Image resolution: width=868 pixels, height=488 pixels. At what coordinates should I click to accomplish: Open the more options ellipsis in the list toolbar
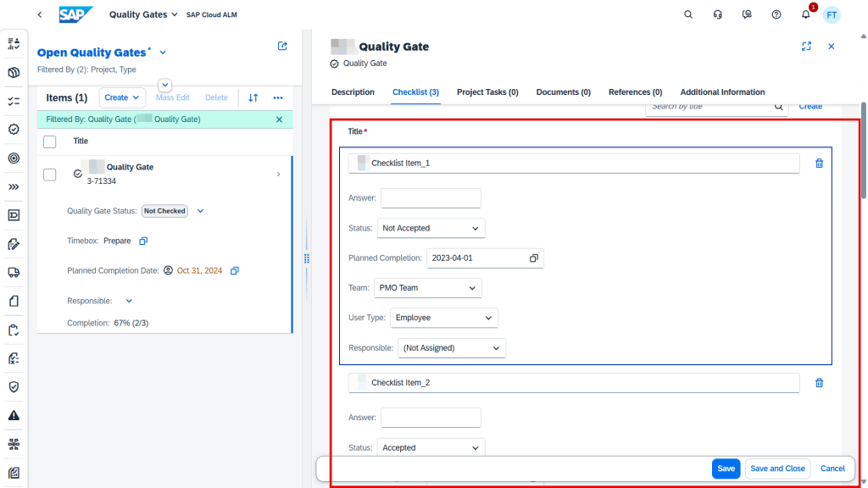[278, 97]
